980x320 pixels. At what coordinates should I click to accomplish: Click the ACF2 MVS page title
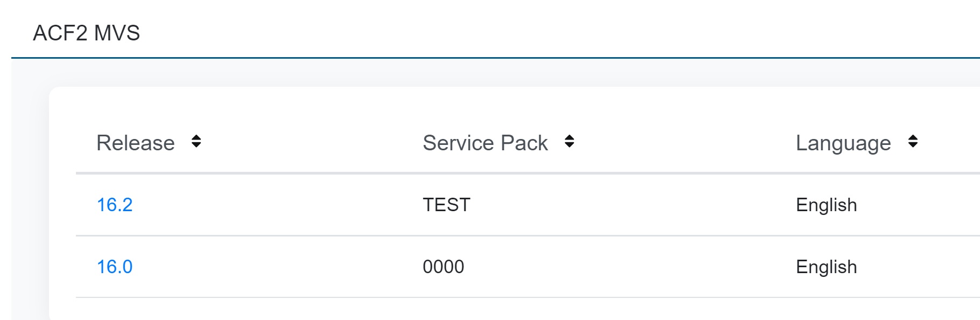coord(87,33)
